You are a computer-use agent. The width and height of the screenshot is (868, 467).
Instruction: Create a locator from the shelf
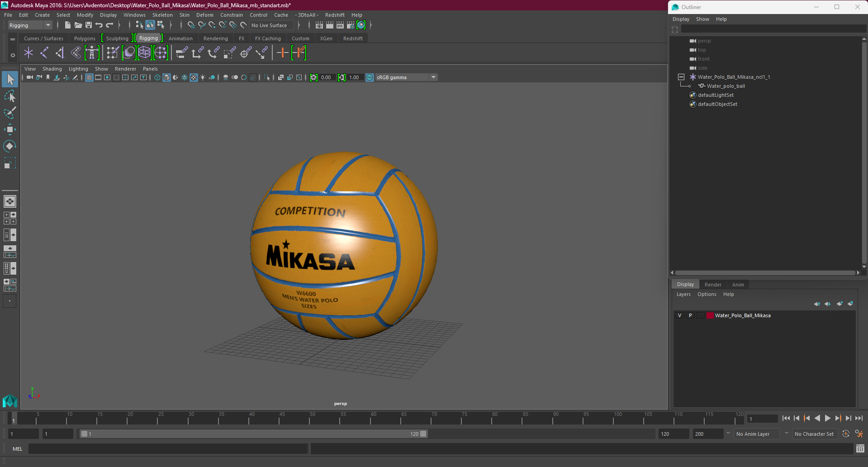[x=28, y=53]
